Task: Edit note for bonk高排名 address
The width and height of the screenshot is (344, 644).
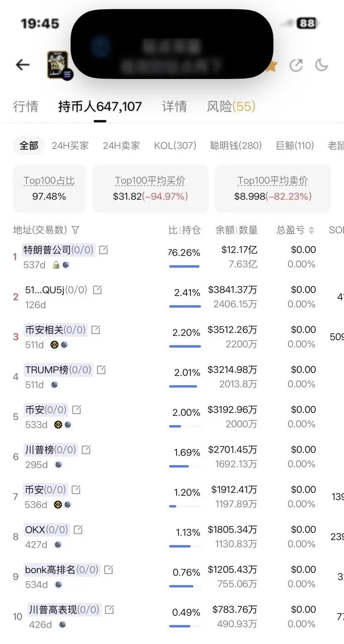Action: click(108, 570)
